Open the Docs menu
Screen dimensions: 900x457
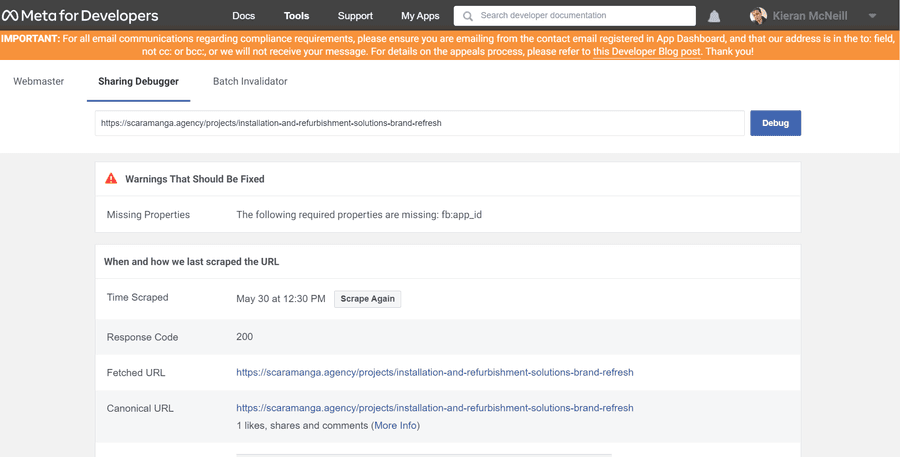(243, 16)
